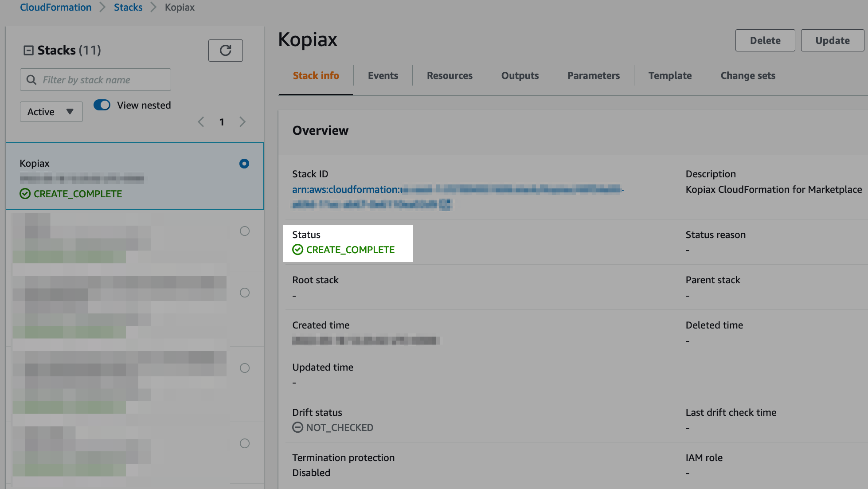Screen dimensions: 868x489
Task: Open the Outputs tab
Action: pos(520,76)
